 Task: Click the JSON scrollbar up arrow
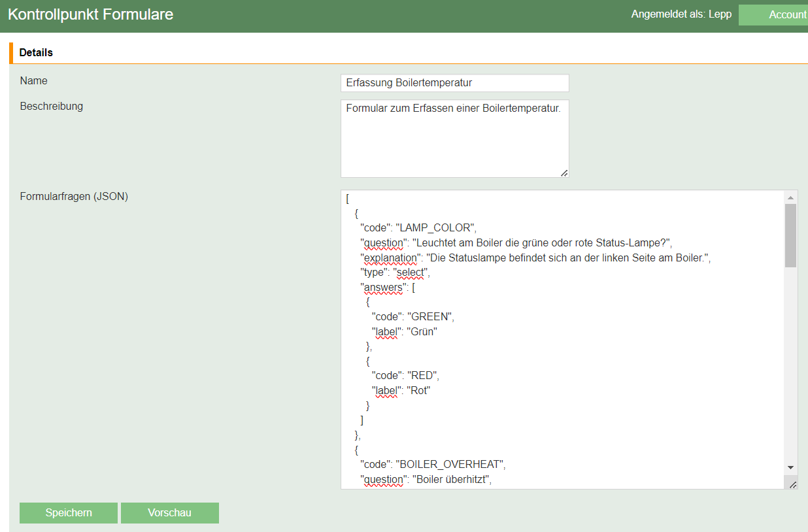tap(790, 197)
